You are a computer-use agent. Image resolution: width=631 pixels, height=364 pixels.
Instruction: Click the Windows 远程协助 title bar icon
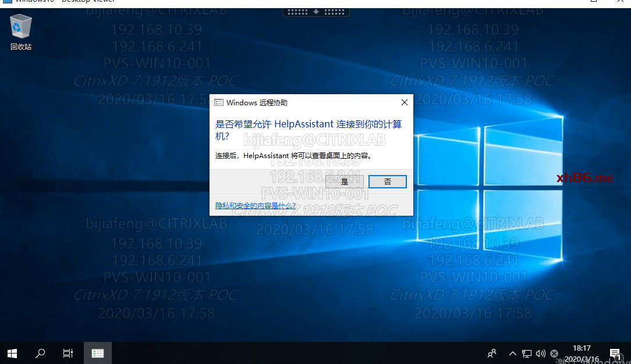[x=219, y=102]
